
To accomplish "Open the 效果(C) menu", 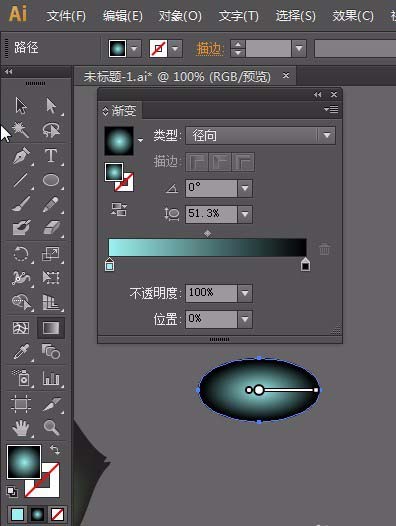I will point(353,16).
